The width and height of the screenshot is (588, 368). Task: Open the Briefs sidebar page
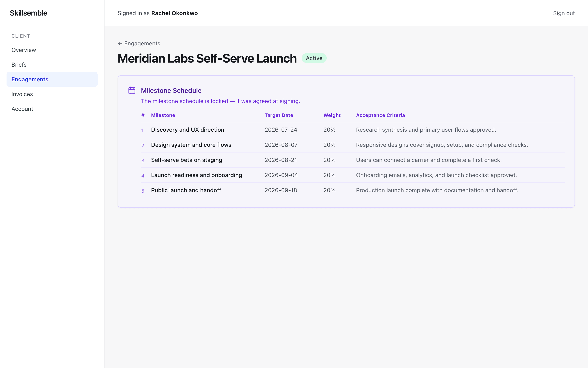[x=52, y=64]
